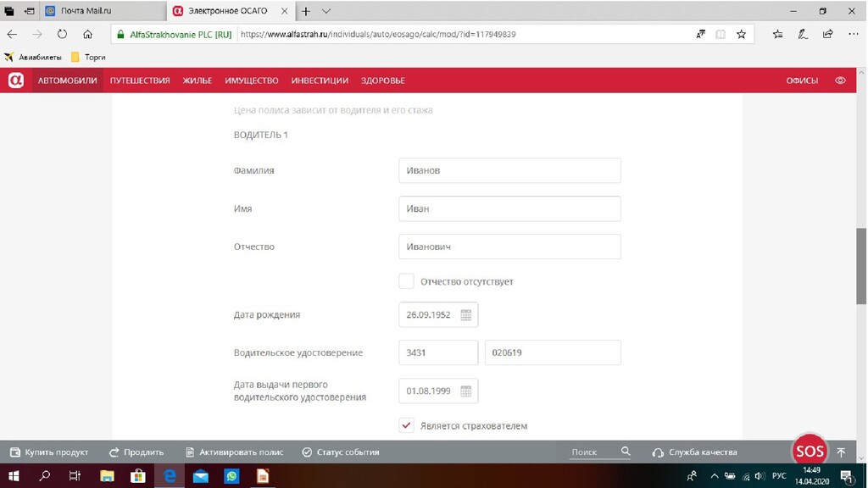868x488 pixels.
Task: Close the Электронное ОСАГО tab
Action: [285, 11]
